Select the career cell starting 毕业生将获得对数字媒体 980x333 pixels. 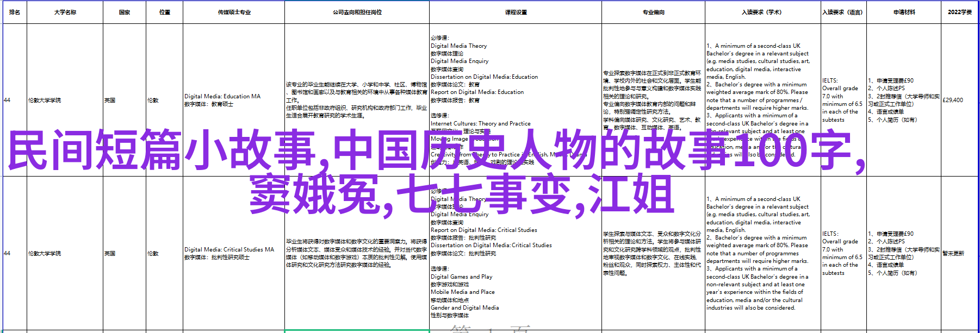click(357, 253)
